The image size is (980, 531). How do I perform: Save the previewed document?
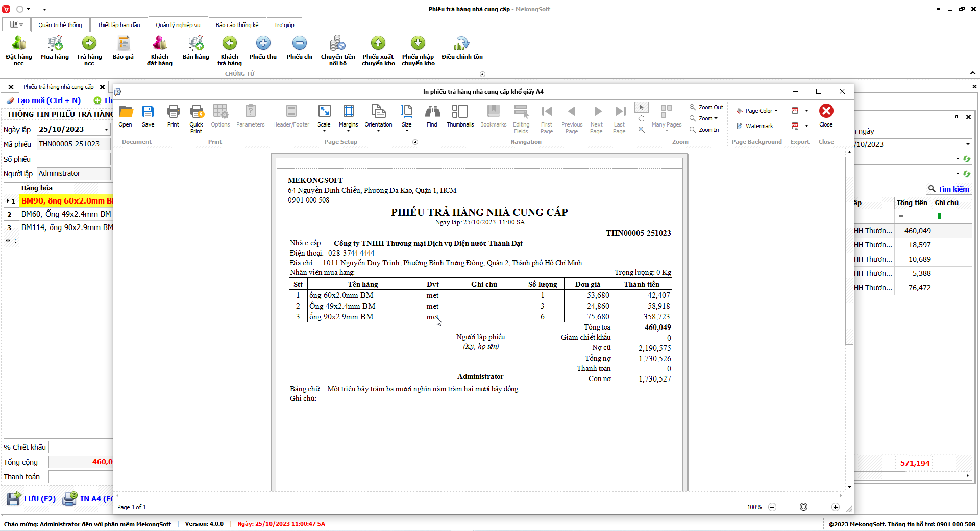coord(148,116)
